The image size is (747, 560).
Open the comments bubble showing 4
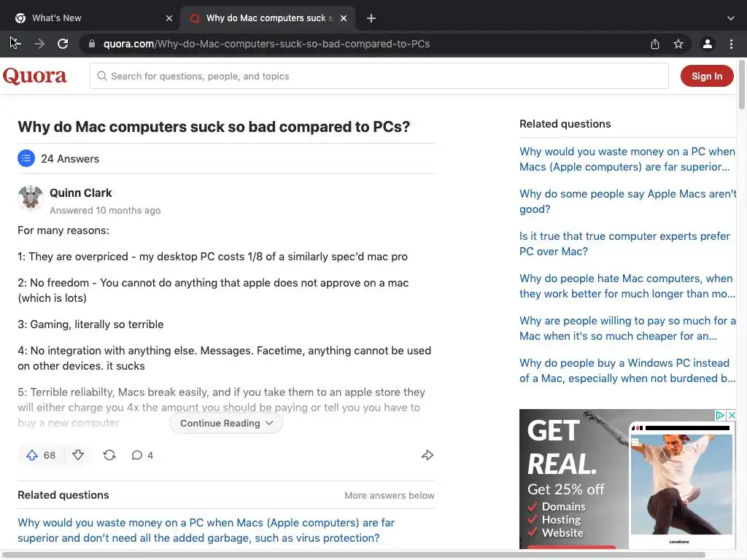click(x=142, y=455)
